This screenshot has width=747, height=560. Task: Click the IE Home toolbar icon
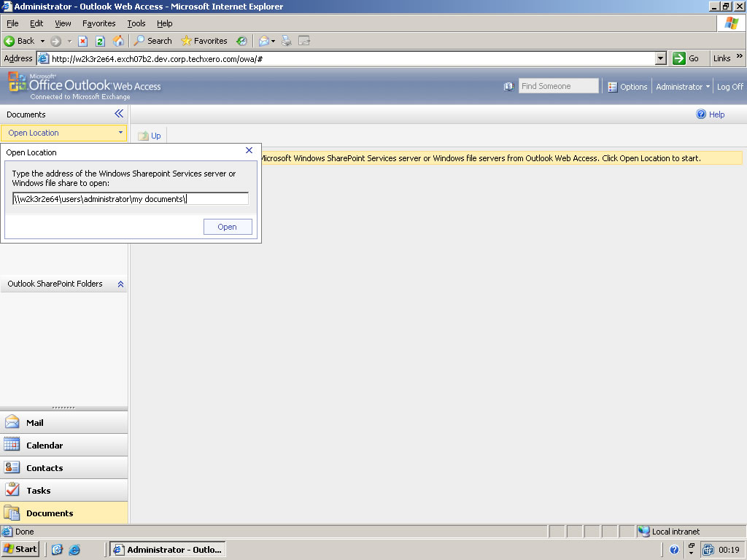tap(118, 41)
